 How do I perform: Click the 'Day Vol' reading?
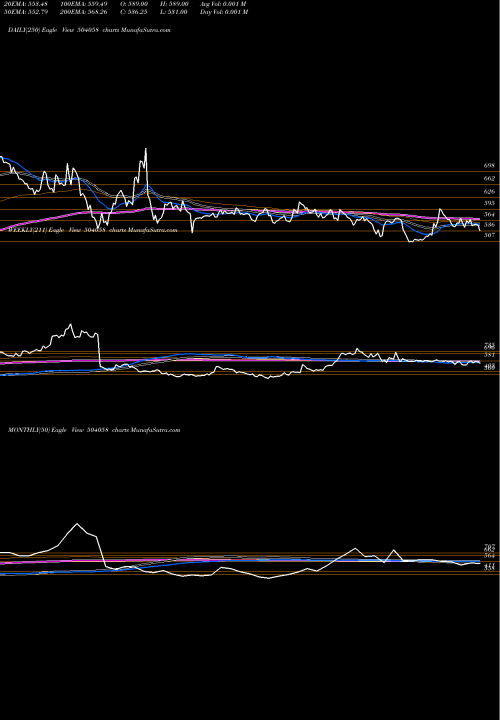pyautogui.click(x=224, y=12)
